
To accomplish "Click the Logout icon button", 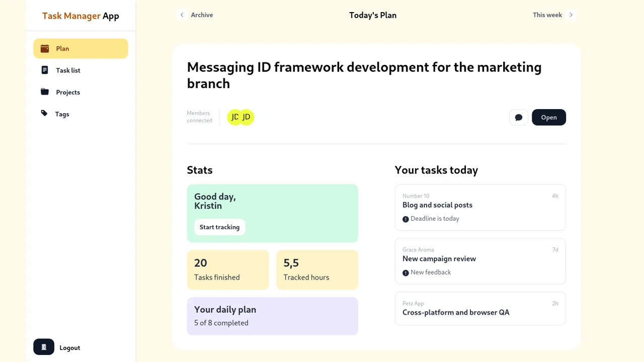I will 43,347.
